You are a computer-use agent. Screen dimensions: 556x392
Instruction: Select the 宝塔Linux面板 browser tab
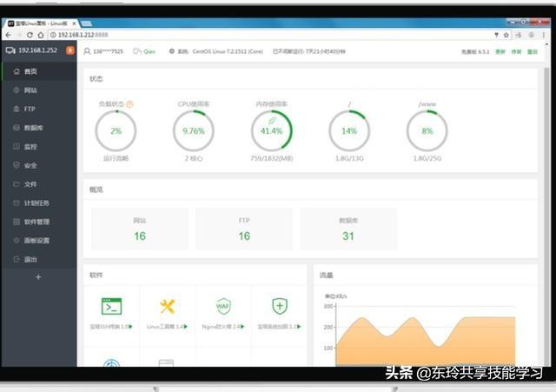point(41,23)
